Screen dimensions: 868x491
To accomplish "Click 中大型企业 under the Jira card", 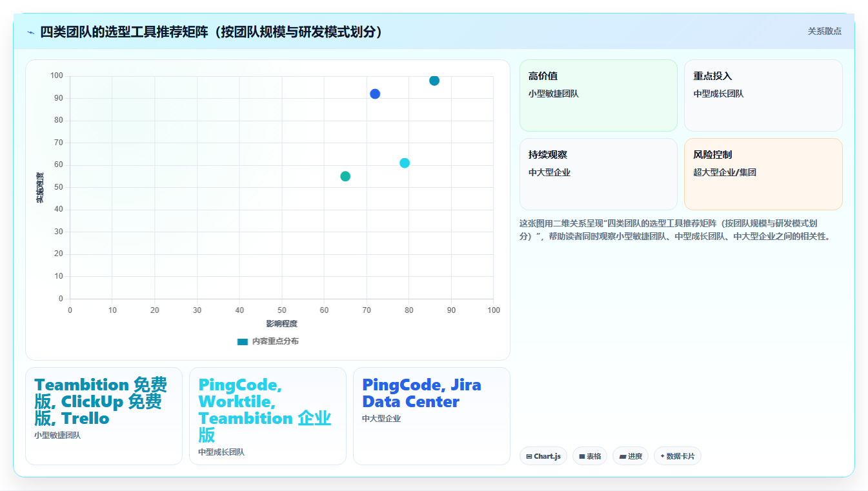I will tap(381, 419).
